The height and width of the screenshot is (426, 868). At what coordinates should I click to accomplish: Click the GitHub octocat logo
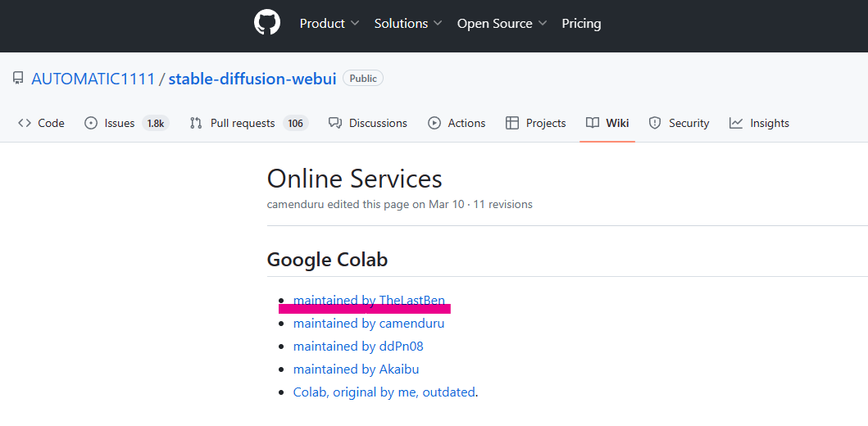[x=267, y=23]
